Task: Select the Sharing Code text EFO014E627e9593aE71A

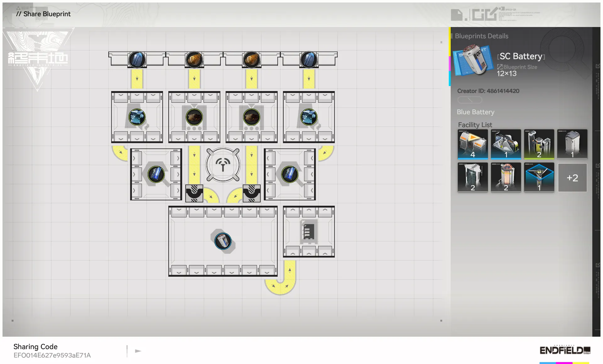Action: click(x=52, y=355)
